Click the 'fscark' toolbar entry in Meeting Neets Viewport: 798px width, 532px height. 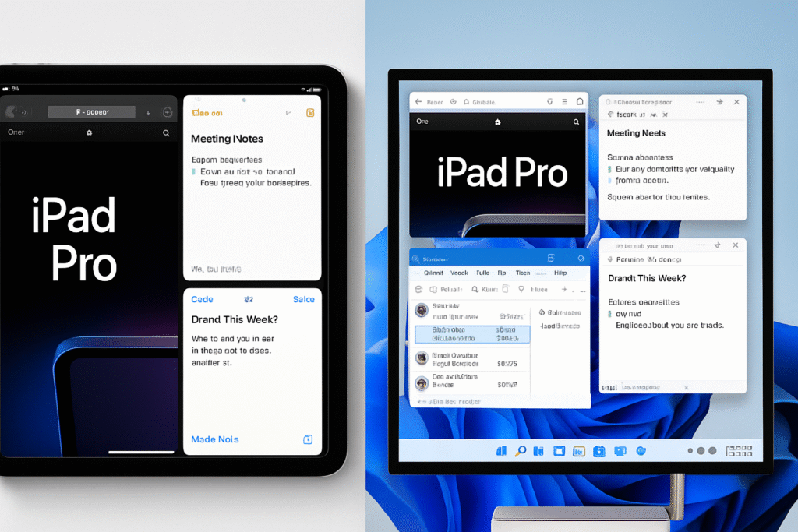[x=627, y=115]
